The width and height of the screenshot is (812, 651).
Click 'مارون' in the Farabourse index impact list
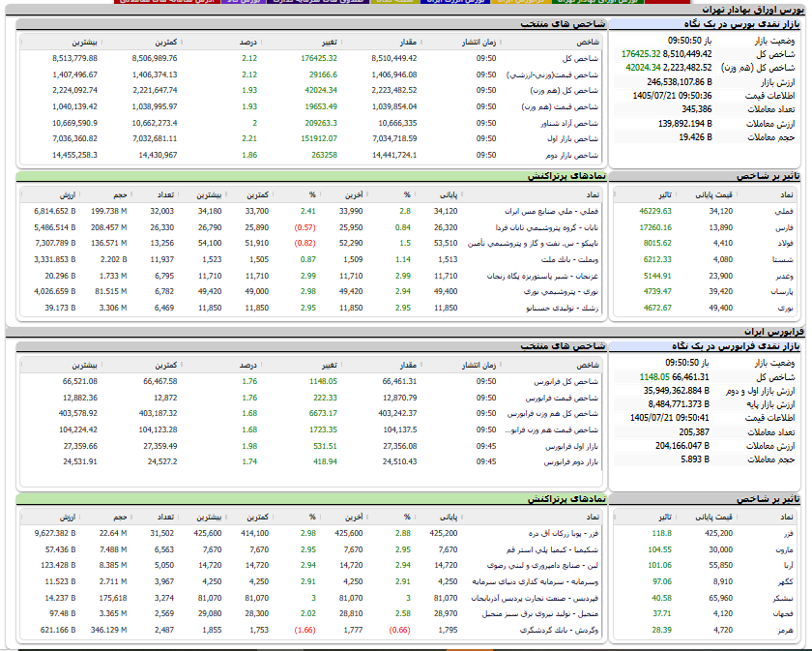click(782, 549)
